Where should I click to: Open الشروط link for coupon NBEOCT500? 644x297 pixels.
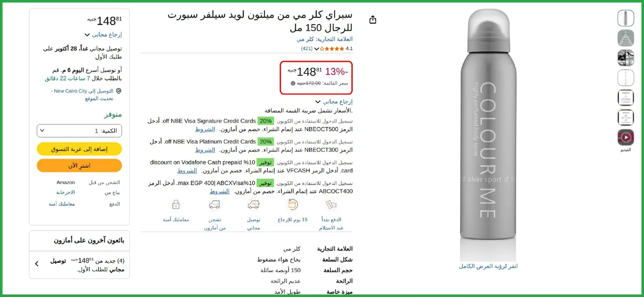point(205,129)
